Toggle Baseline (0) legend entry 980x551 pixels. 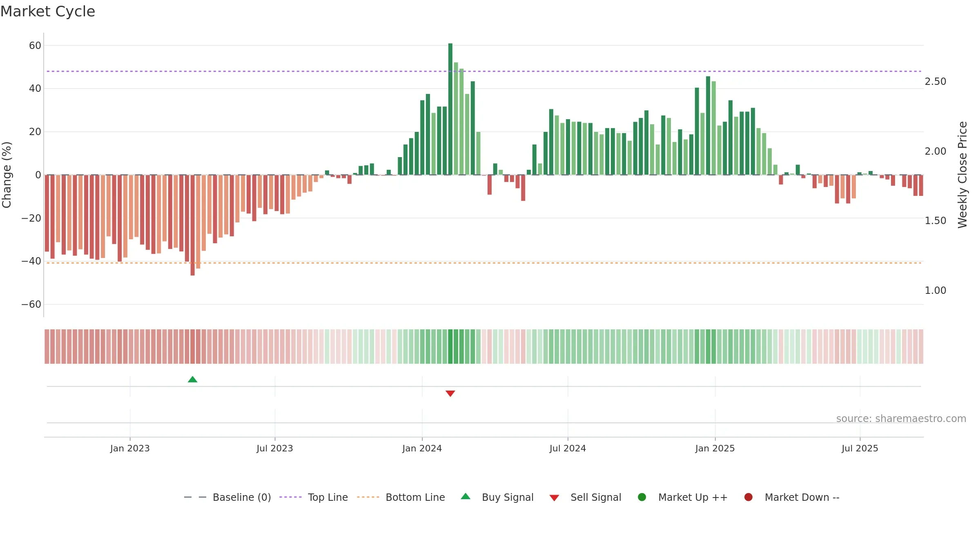[x=227, y=497]
